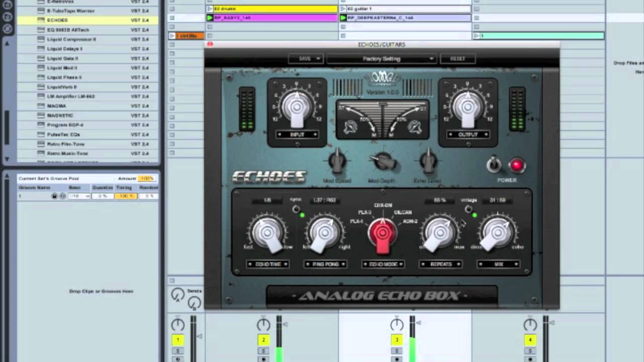This screenshot has width=644, height=362.
Task: Open the OUTPUT label selector
Action: point(468,135)
